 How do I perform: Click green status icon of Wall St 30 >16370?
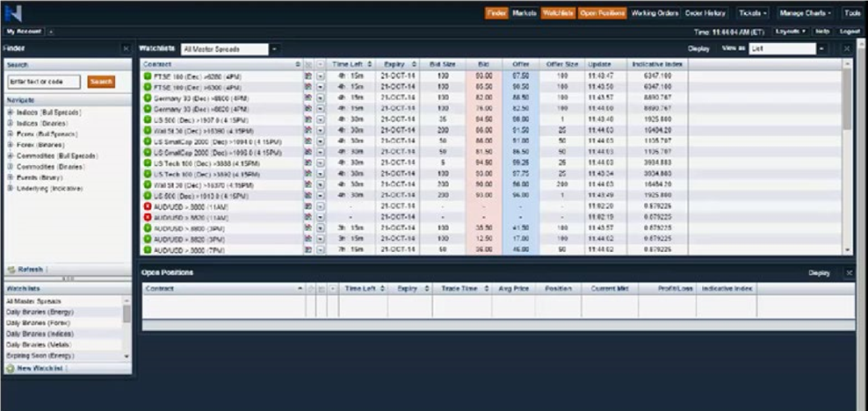[x=148, y=184]
